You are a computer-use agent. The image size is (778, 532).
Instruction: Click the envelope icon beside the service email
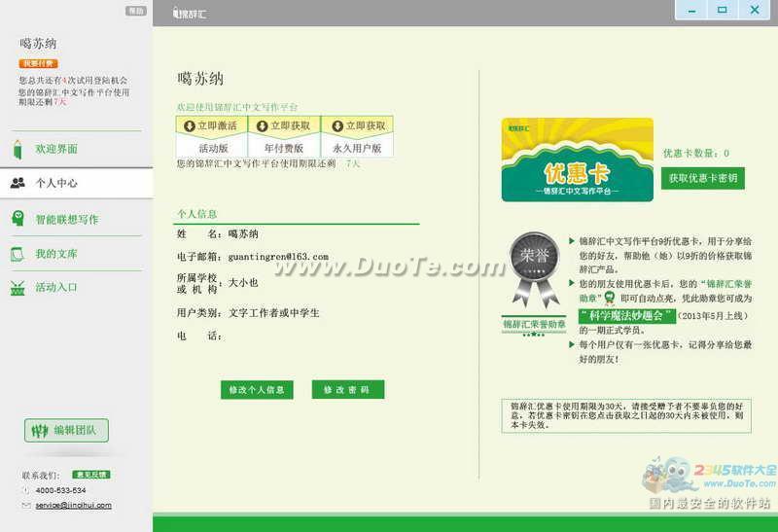tap(26, 505)
